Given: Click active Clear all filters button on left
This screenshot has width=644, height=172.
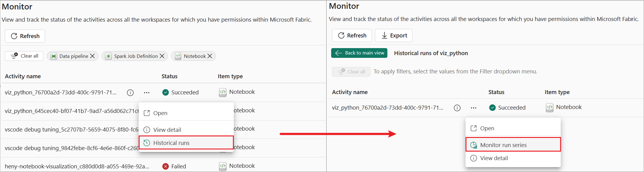Looking at the screenshot, I should tap(24, 56).
